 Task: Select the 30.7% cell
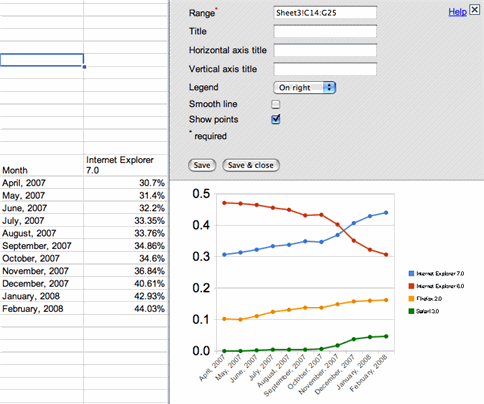tap(126, 183)
